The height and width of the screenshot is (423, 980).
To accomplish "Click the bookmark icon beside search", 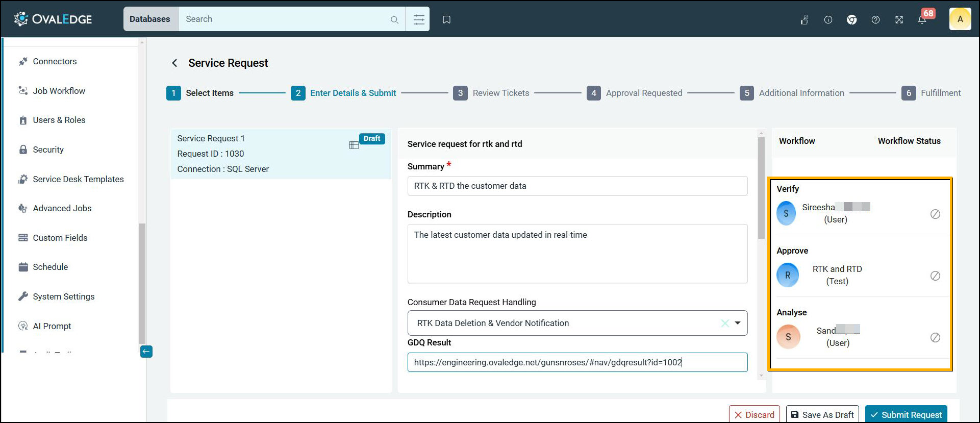I will 446,19.
